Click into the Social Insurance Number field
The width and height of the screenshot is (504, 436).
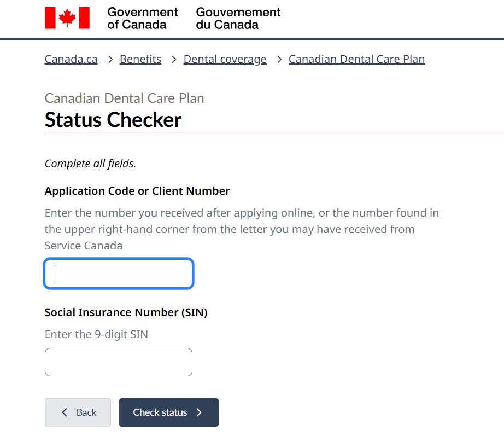119,362
